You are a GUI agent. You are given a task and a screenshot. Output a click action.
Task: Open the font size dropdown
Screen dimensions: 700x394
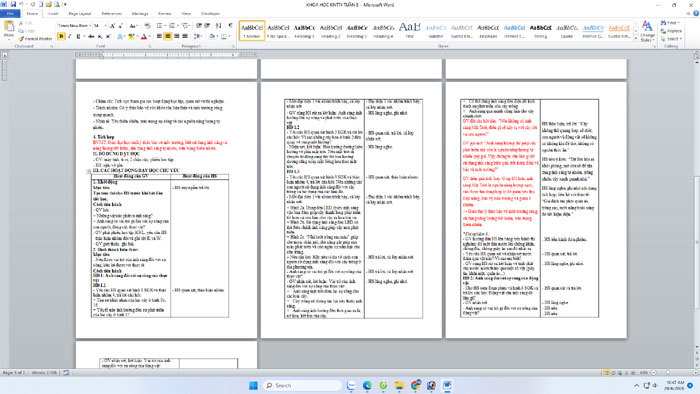[x=105, y=26]
